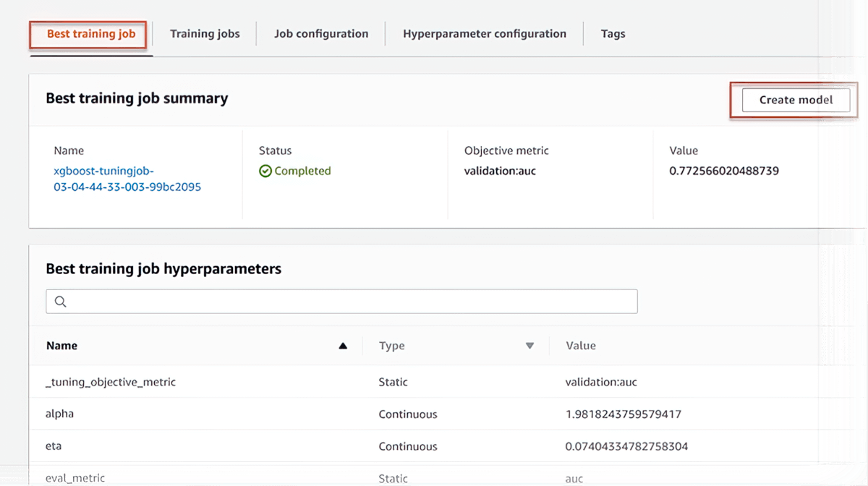Open the Best training job tab

pos(90,34)
